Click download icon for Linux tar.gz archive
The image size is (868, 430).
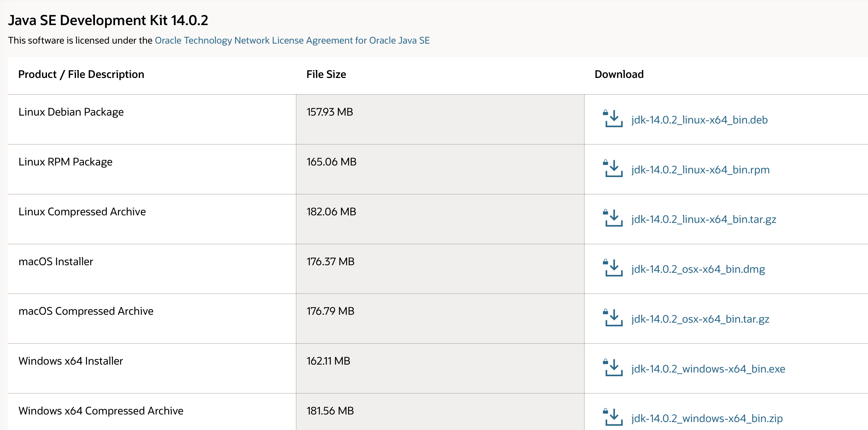point(613,219)
